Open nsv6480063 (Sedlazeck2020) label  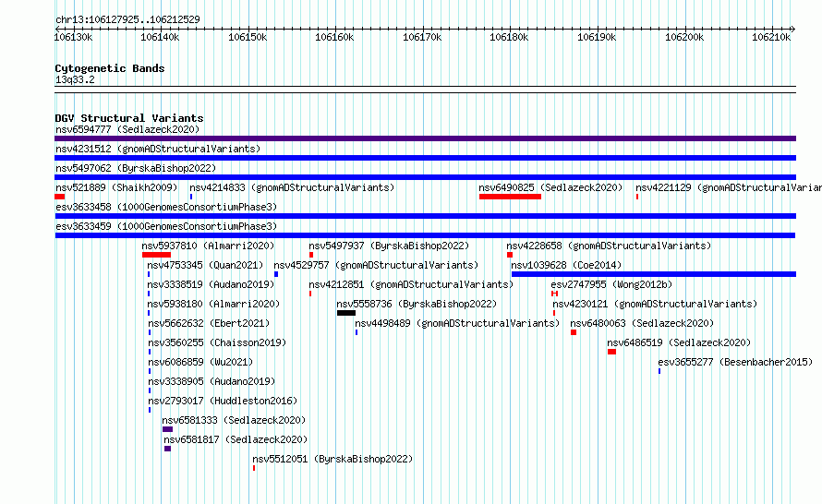coord(642,323)
